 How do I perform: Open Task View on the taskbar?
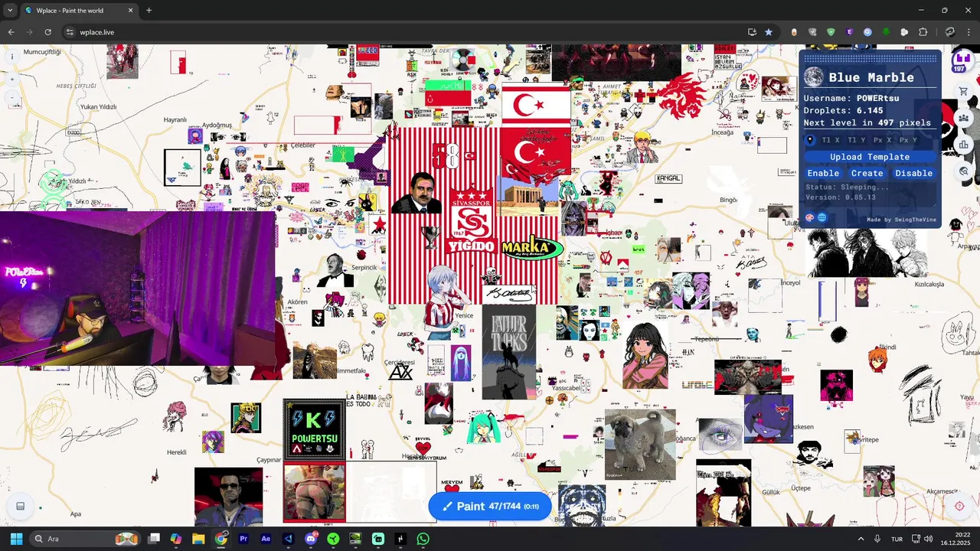coord(154,539)
